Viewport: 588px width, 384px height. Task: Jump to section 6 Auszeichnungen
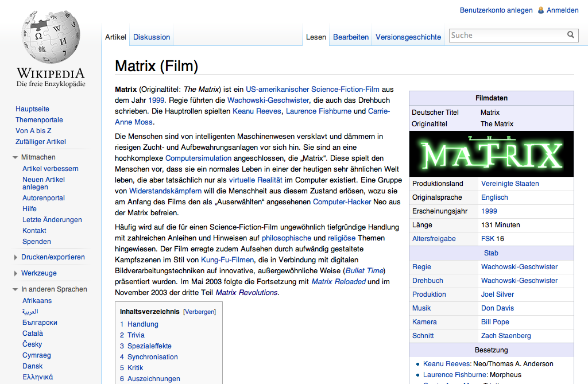point(150,379)
